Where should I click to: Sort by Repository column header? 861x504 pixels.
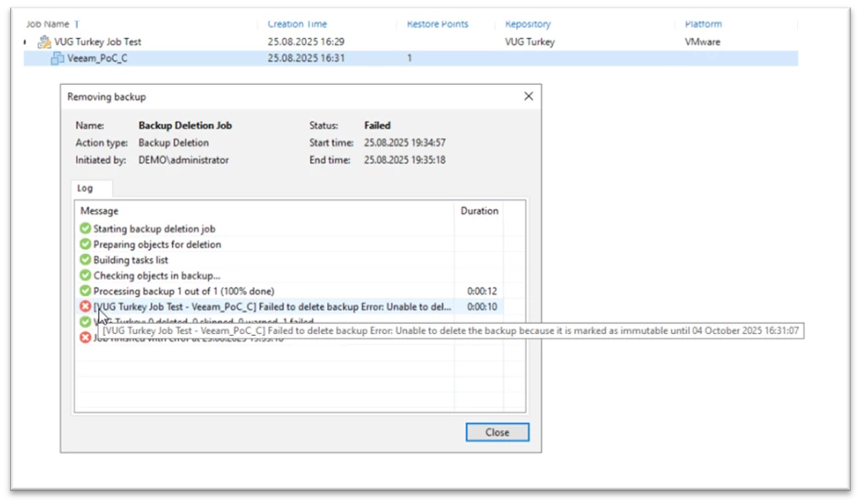[x=528, y=24]
